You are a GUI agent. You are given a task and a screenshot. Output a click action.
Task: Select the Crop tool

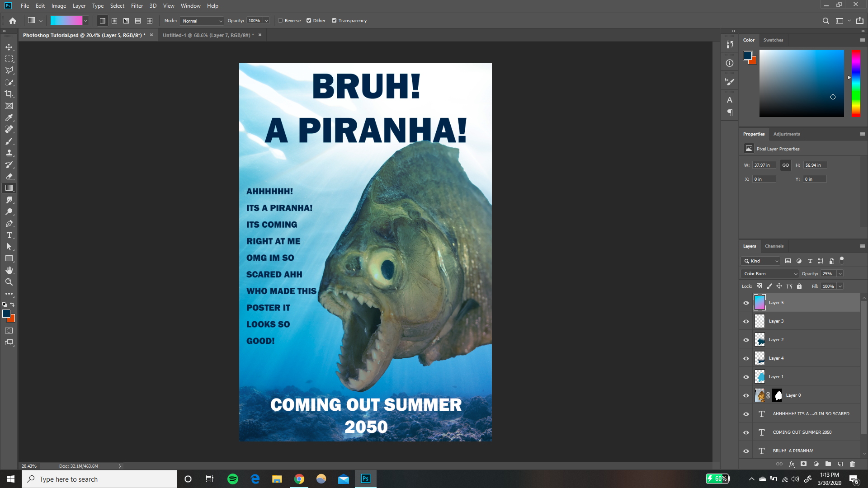pos(9,94)
